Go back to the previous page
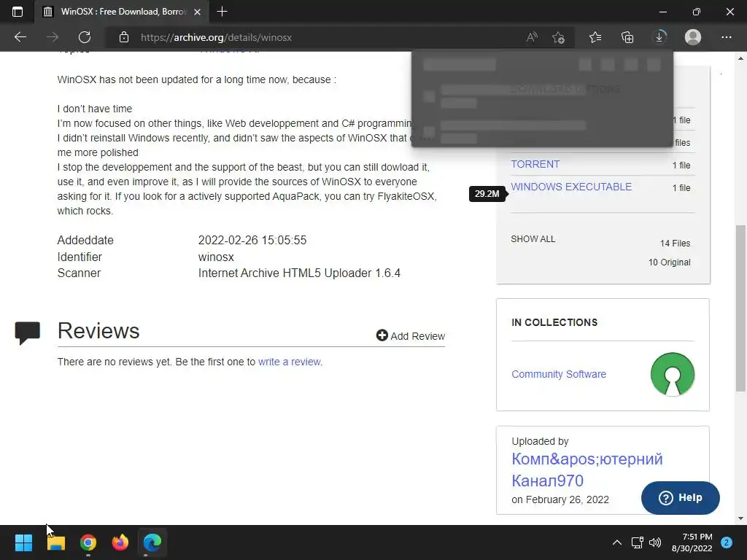The height and width of the screenshot is (560, 747). coord(20,37)
